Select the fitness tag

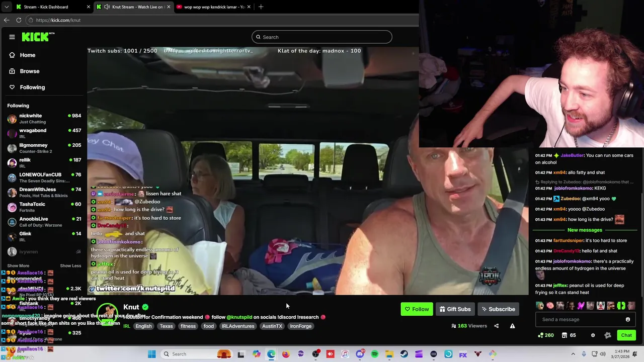188,326
